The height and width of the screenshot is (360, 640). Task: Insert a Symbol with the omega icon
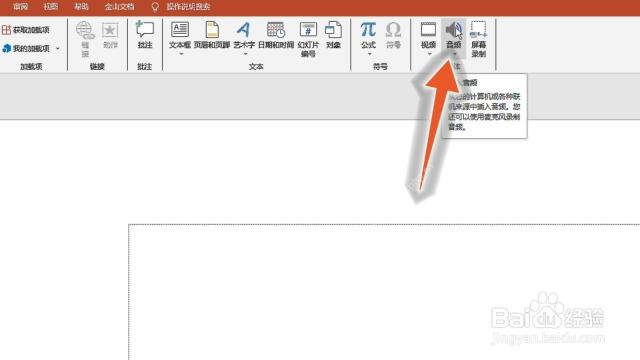pyautogui.click(x=393, y=35)
